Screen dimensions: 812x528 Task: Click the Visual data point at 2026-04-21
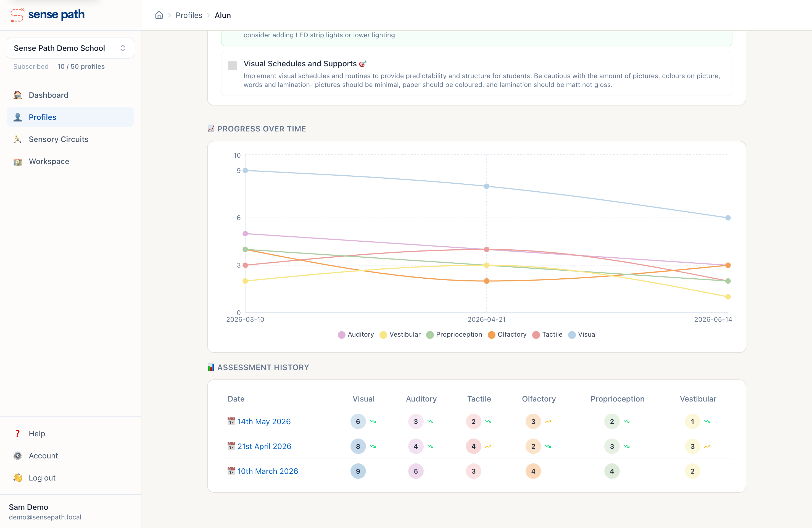click(x=487, y=186)
